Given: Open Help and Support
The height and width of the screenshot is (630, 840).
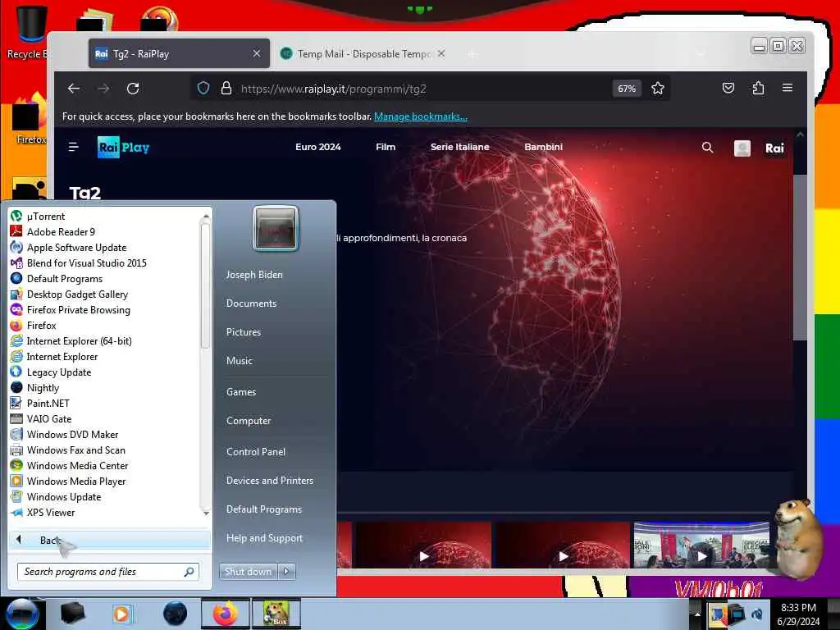Looking at the screenshot, I should 264,538.
